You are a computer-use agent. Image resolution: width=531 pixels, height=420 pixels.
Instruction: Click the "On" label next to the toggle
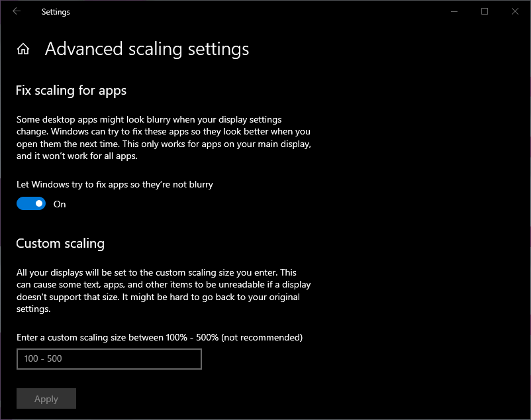(x=60, y=204)
